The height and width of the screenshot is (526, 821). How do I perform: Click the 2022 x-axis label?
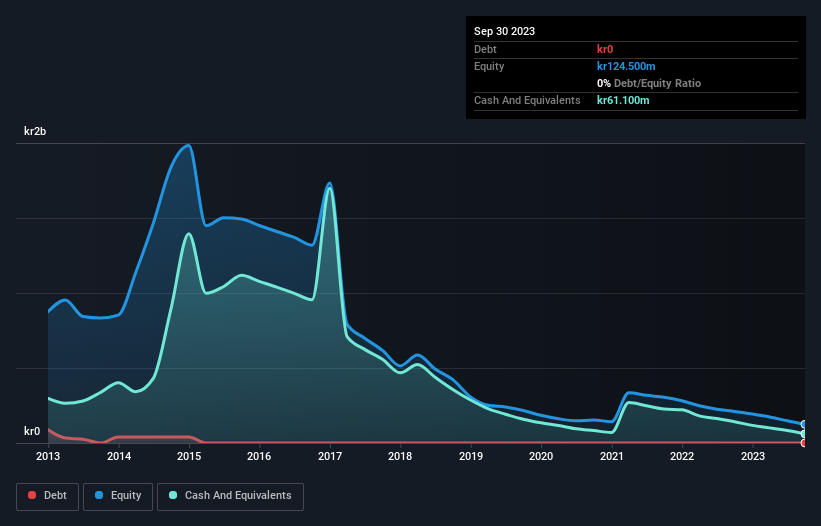pyautogui.click(x=682, y=456)
